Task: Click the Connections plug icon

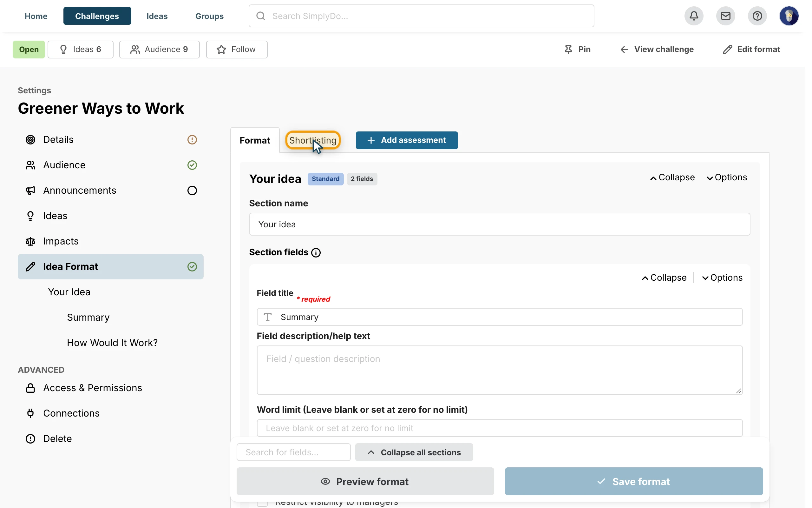Action: point(30,413)
